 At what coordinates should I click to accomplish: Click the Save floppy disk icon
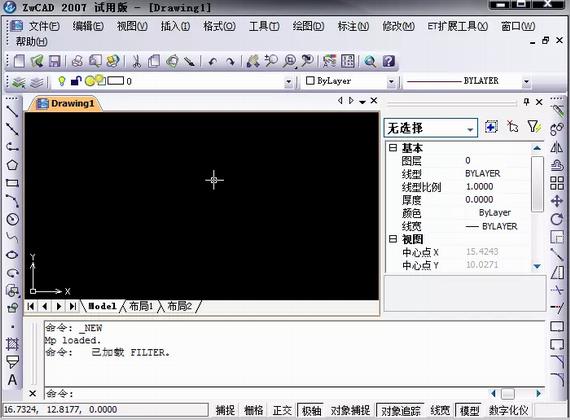coord(55,61)
